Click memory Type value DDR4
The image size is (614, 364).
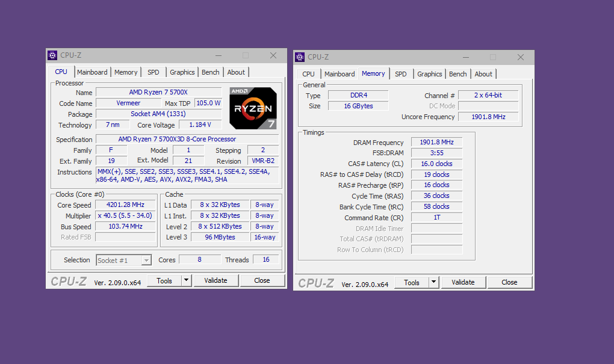(358, 95)
